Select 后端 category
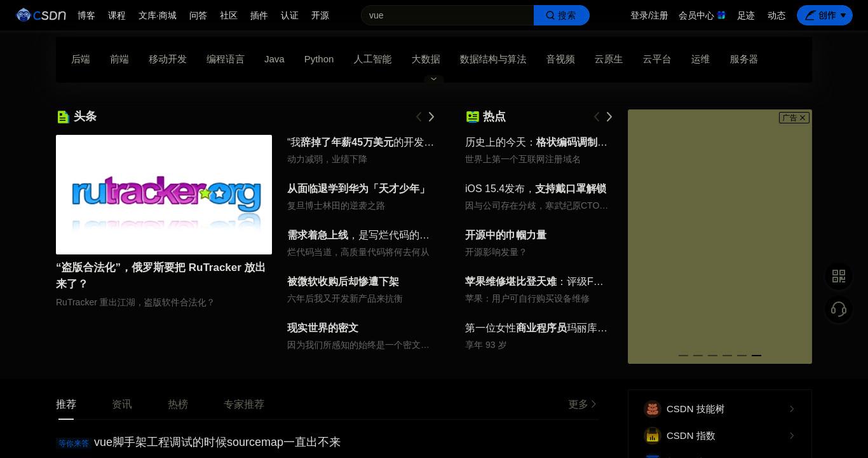The width and height of the screenshot is (868, 458). click(x=81, y=59)
